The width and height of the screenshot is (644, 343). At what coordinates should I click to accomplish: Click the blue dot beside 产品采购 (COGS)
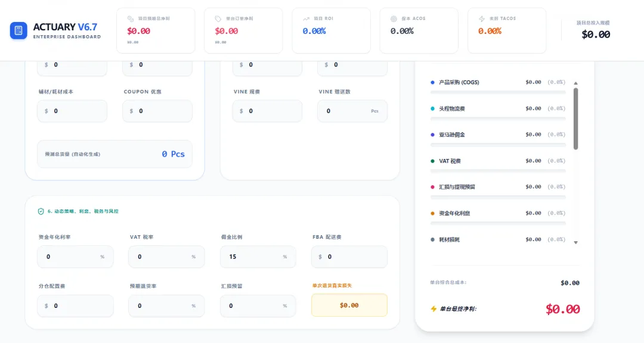[x=432, y=82]
